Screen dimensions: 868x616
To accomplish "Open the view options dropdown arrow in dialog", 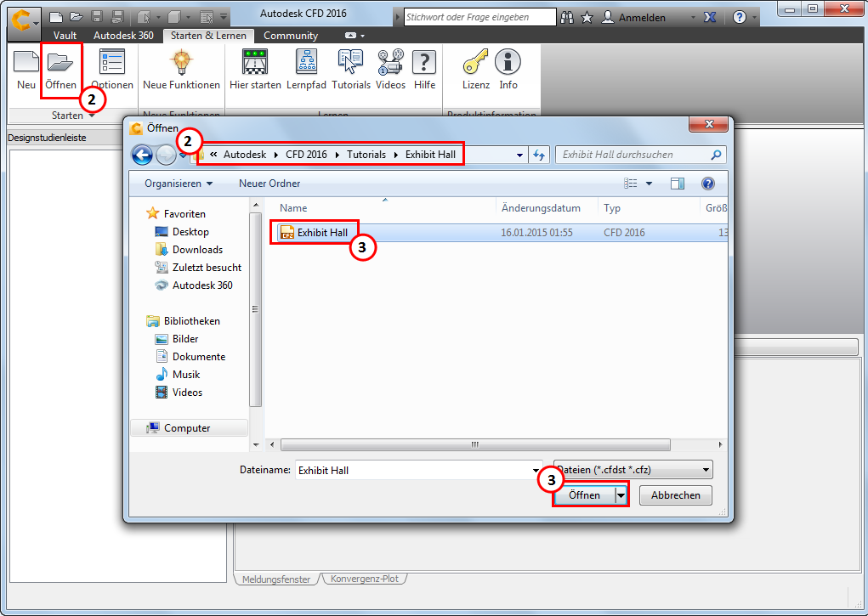I will tap(649, 184).
